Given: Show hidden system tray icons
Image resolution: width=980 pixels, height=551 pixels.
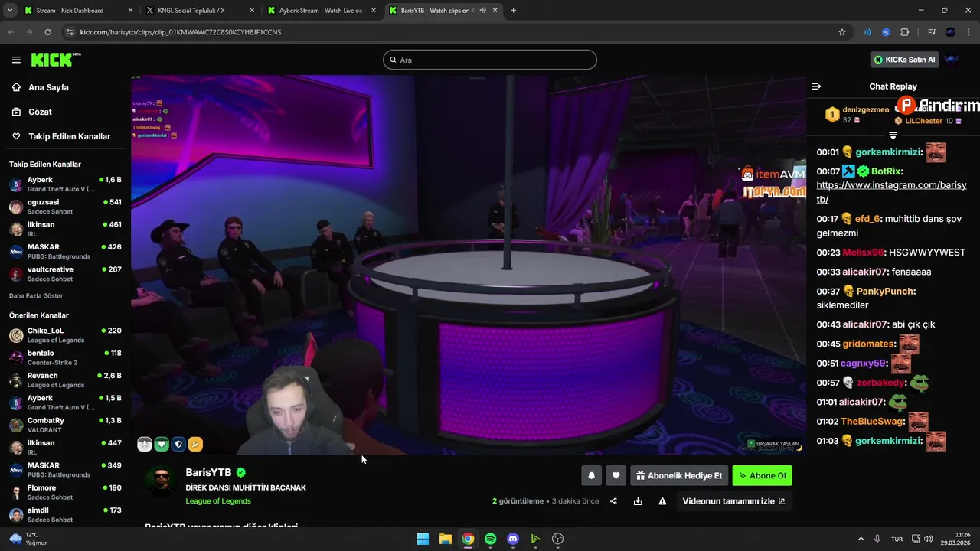Looking at the screenshot, I should (861, 539).
